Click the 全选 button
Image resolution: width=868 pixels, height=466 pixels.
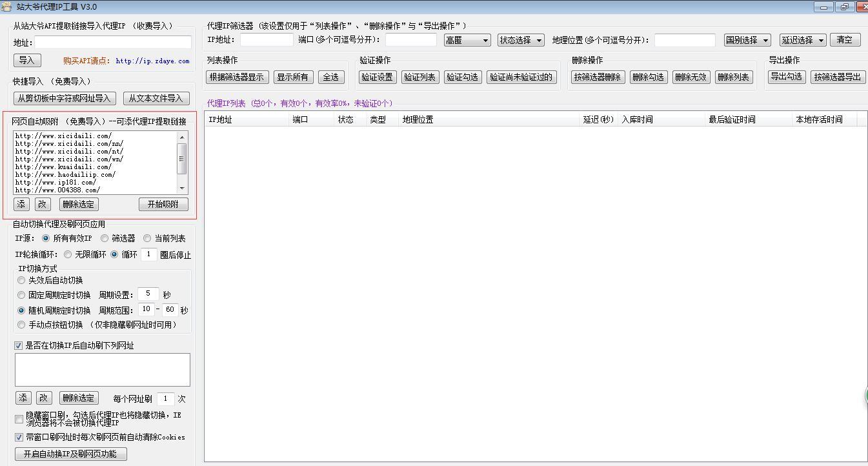pyautogui.click(x=330, y=77)
